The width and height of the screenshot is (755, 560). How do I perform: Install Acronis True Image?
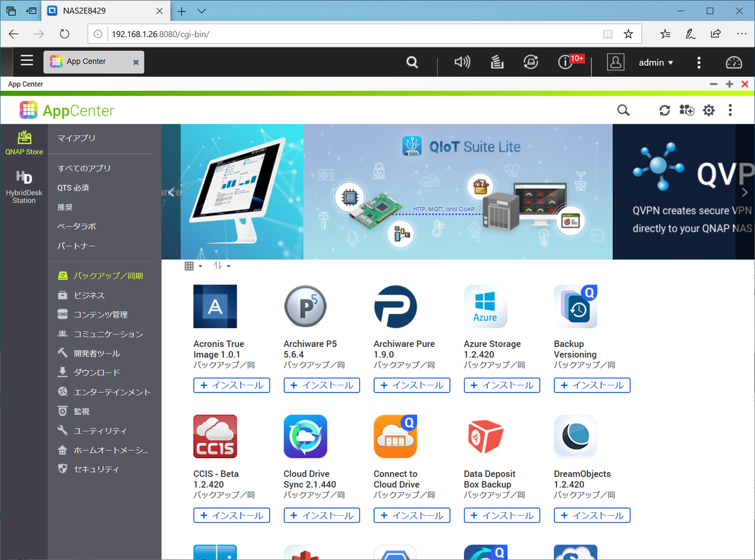click(232, 385)
